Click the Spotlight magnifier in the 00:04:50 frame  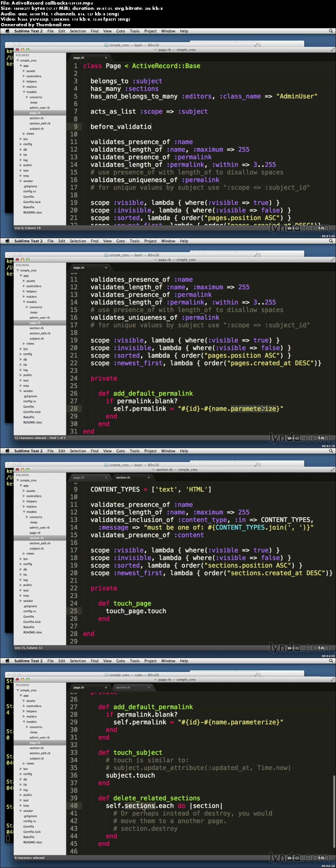[x=331, y=451]
